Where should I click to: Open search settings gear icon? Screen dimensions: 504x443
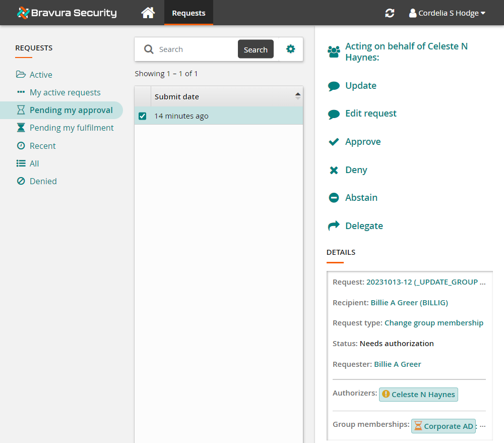(x=291, y=49)
